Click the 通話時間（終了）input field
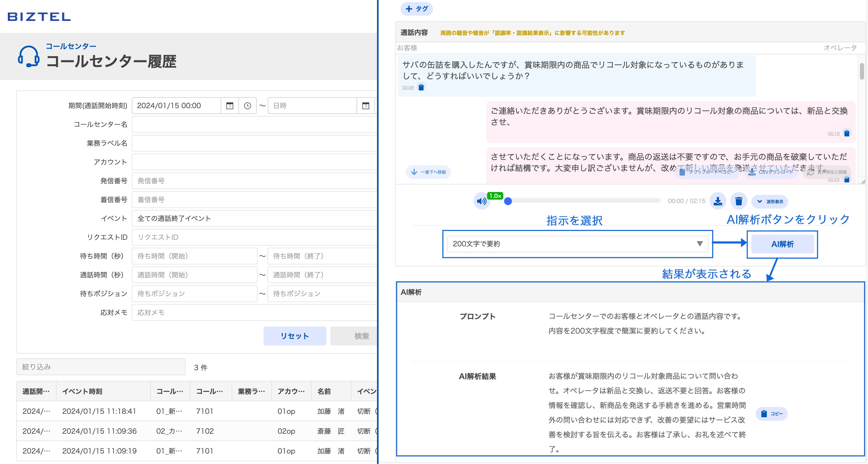The width and height of the screenshot is (868, 464). pyautogui.click(x=322, y=275)
